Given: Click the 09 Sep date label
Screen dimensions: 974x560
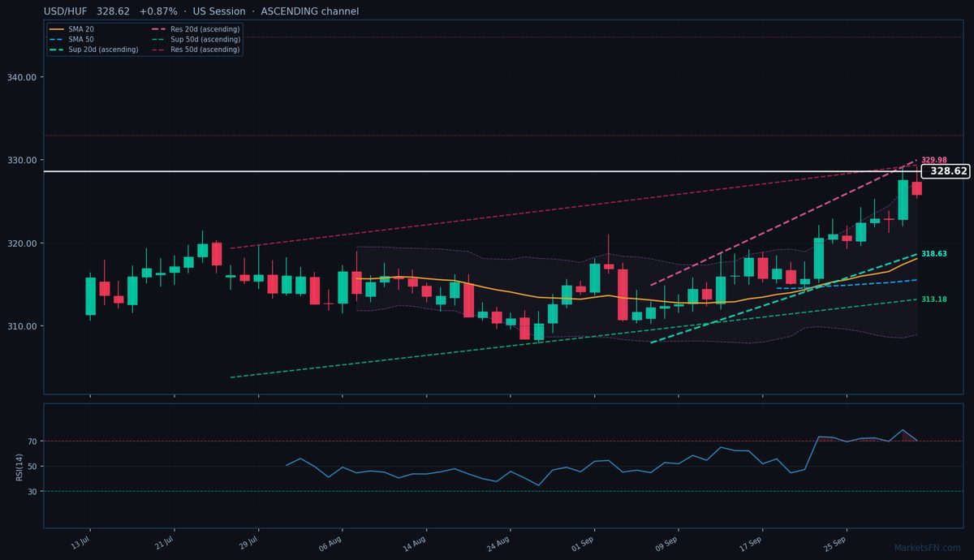Looking at the screenshot, I should [x=666, y=543].
